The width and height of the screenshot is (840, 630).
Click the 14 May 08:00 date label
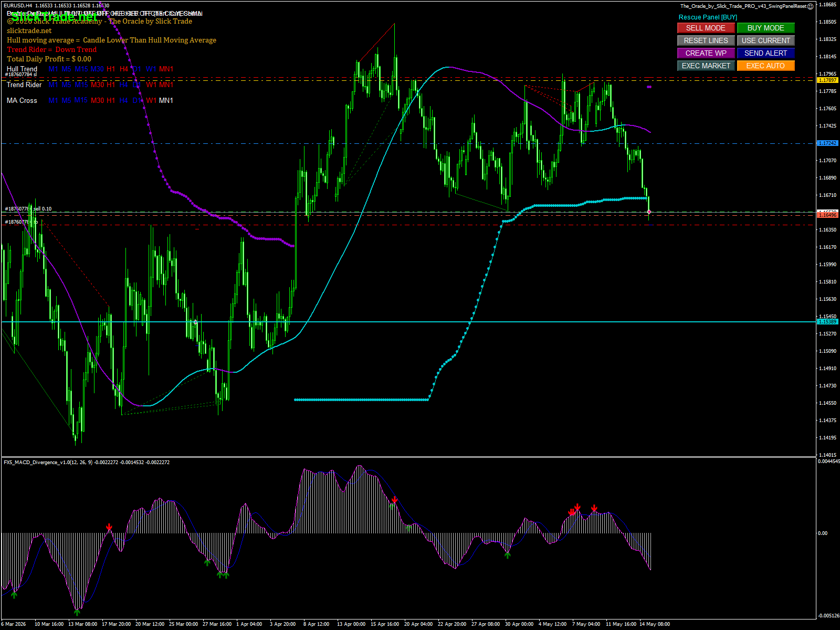[x=655, y=624]
